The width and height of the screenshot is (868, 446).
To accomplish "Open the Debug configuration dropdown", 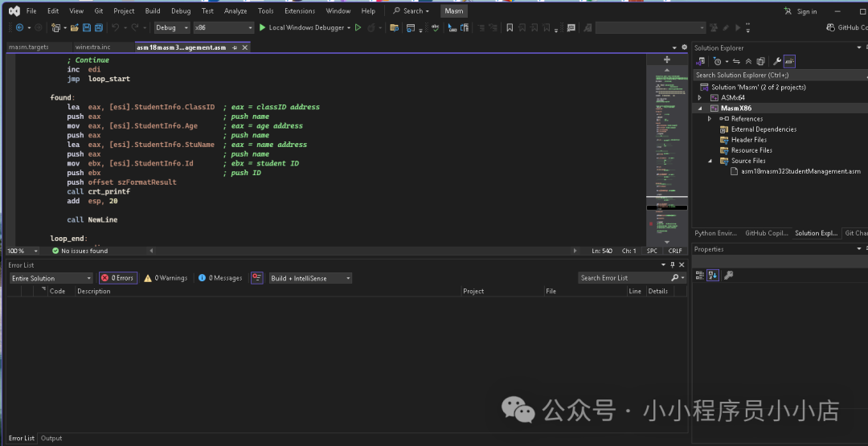I will [x=172, y=27].
